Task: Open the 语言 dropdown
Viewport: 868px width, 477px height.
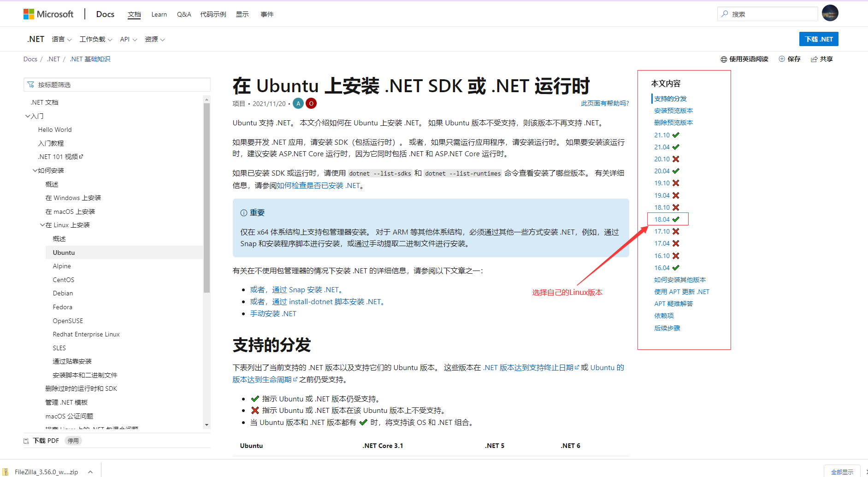Action: coord(62,39)
